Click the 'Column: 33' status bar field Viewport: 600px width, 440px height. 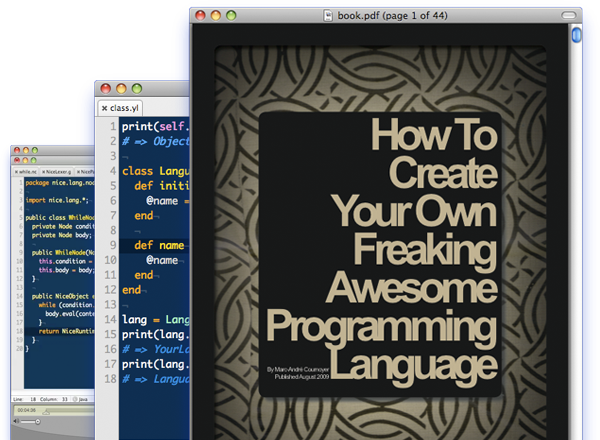point(56,397)
